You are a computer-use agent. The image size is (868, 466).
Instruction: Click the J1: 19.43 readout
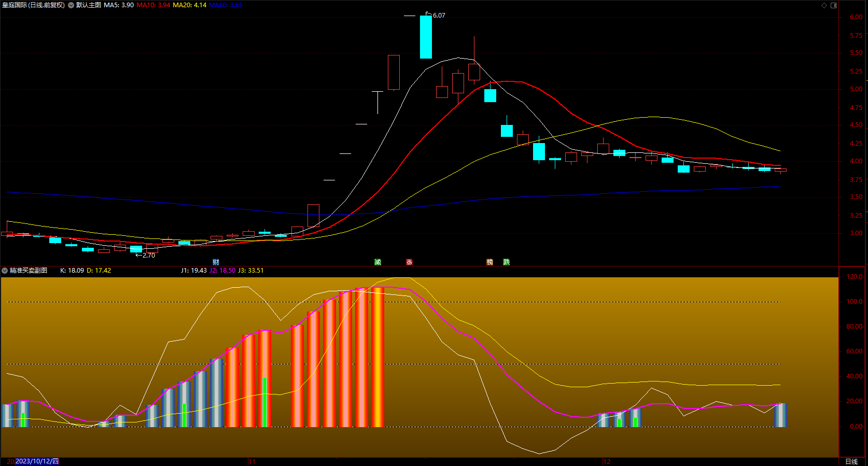193,271
